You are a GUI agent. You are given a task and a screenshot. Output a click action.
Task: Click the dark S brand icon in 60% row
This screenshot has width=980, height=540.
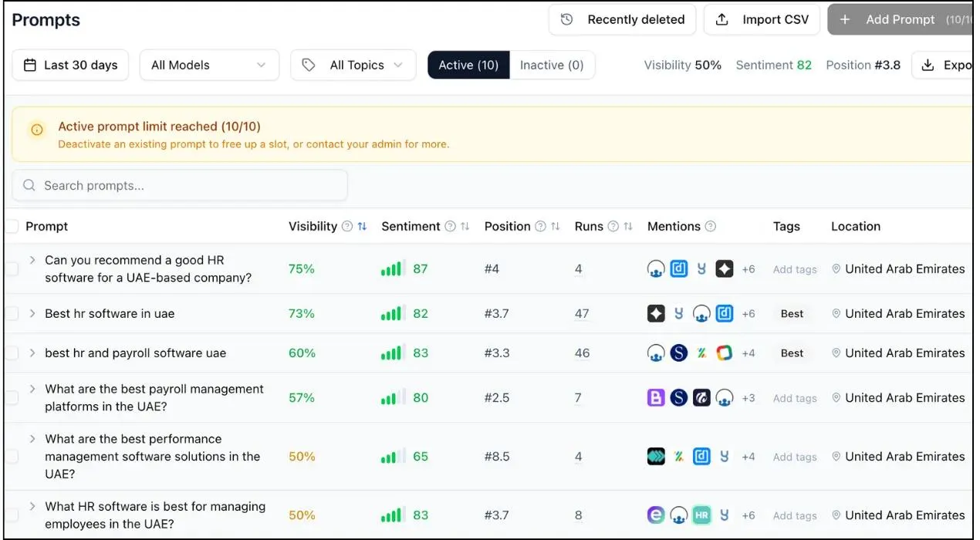point(678,353)
